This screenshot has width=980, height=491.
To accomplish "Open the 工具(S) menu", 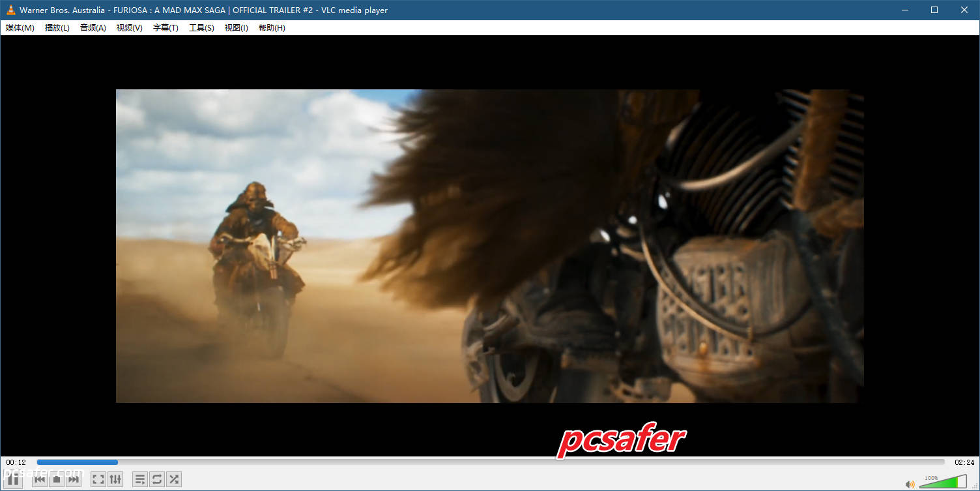I will (201, 28).
